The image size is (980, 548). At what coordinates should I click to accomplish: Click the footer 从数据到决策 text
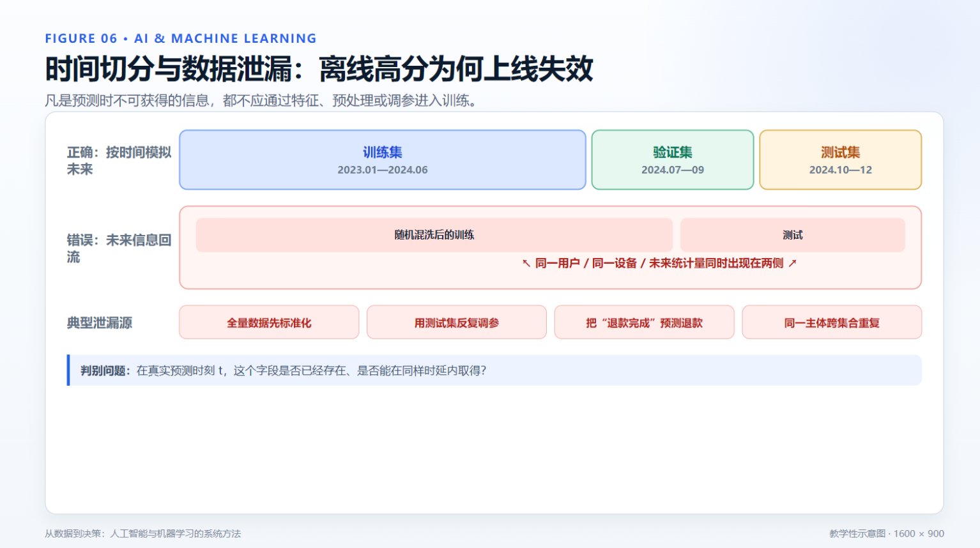click(x=142, y=533)
